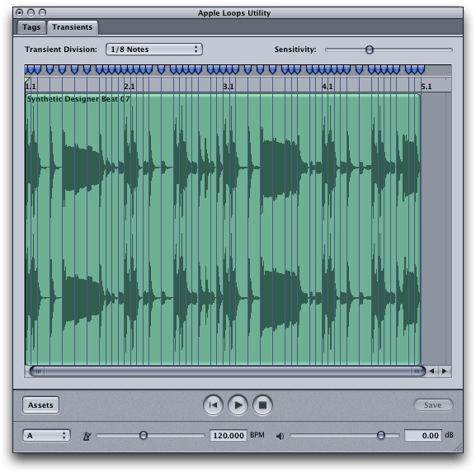
Task: Click the green start marker triangle at 1.1
Action: point(27,79)
